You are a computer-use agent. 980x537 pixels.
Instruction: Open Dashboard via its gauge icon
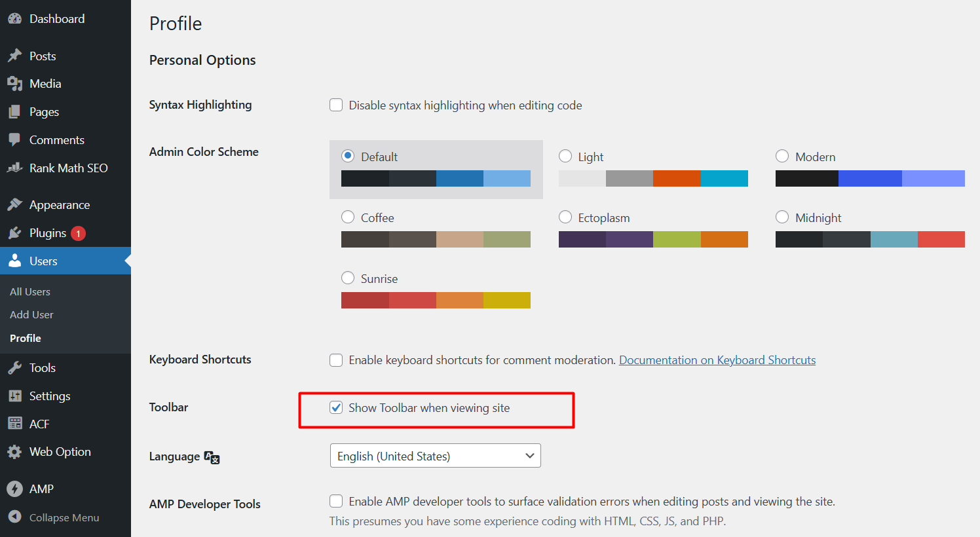[x=14, y=19]
